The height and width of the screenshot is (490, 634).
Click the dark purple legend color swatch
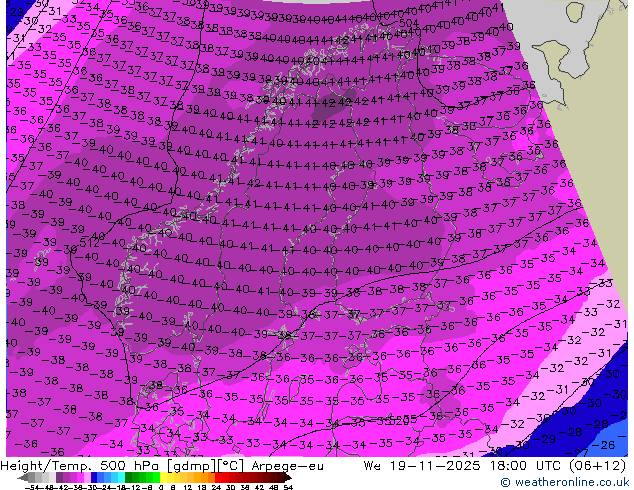pos(59,477)
